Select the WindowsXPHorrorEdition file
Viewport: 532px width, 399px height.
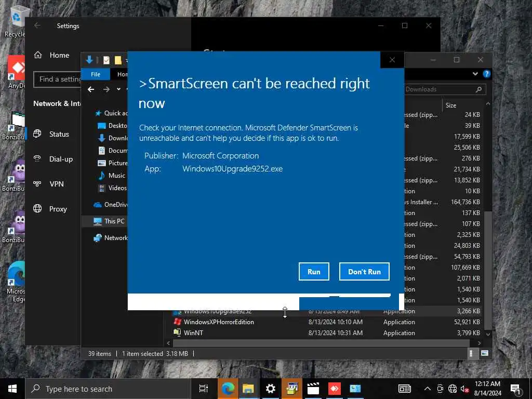[219, 322]
